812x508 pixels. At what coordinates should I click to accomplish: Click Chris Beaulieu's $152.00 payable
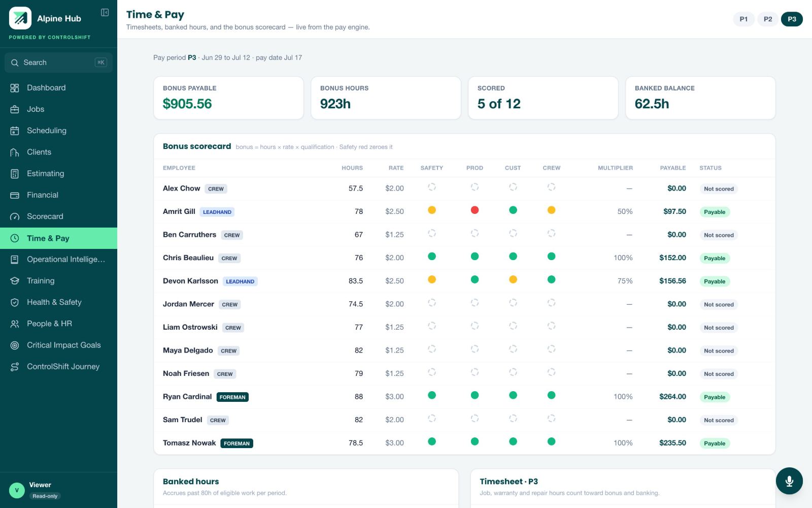672,258
